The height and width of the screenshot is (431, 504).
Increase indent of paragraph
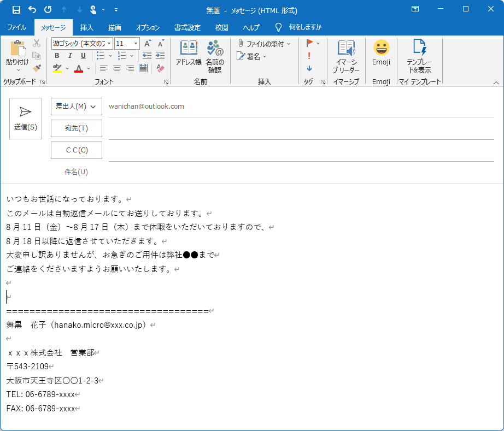pos(160,56)
